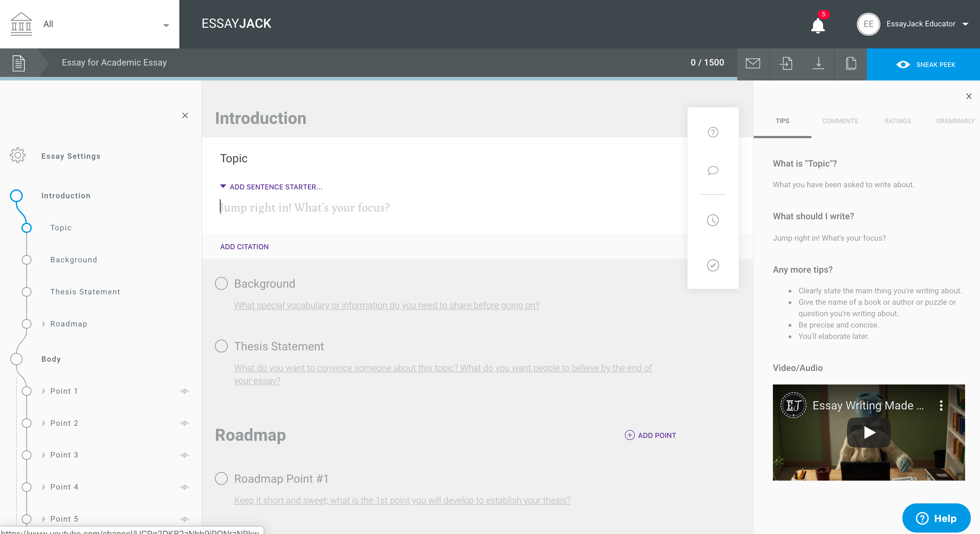Click the 0 / 1500 word counter
The image size is (980, 534).
(707, 62)
